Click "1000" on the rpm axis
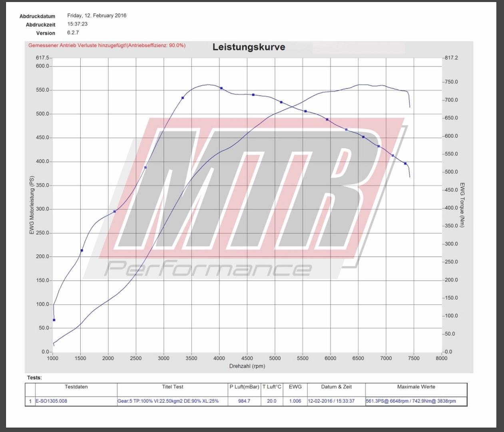The width and height of the screenshot is (504, 432). (52, 358)
